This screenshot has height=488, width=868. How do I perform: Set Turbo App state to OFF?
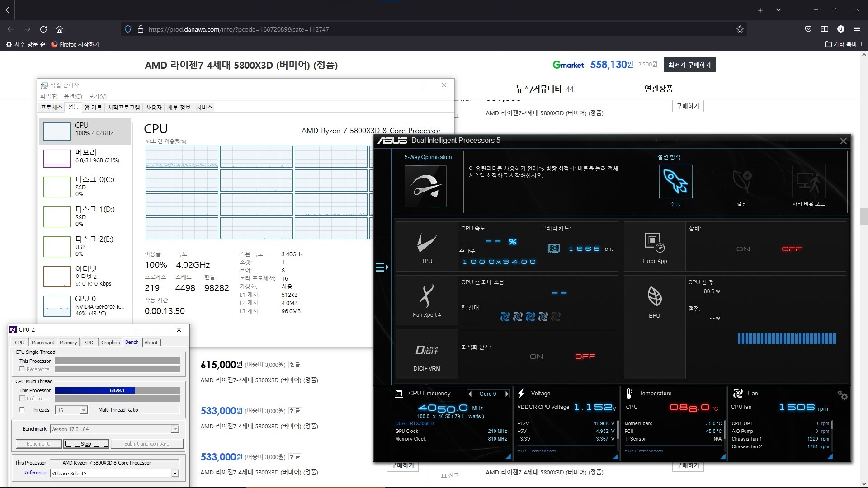click(792, 249)
